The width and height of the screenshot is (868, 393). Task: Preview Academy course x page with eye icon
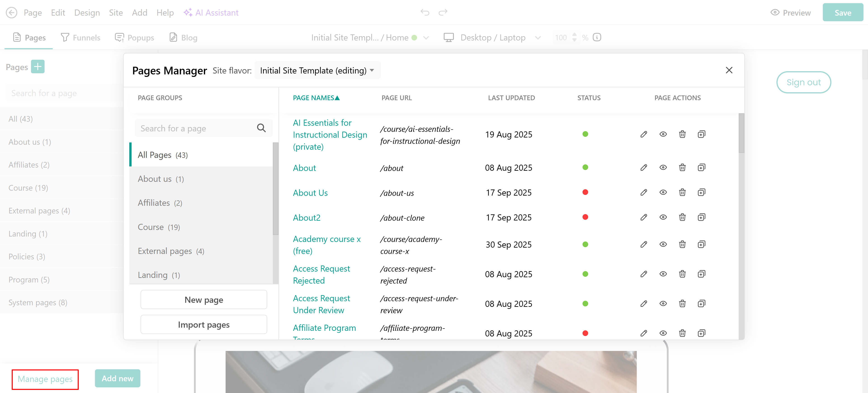(663, 244)
